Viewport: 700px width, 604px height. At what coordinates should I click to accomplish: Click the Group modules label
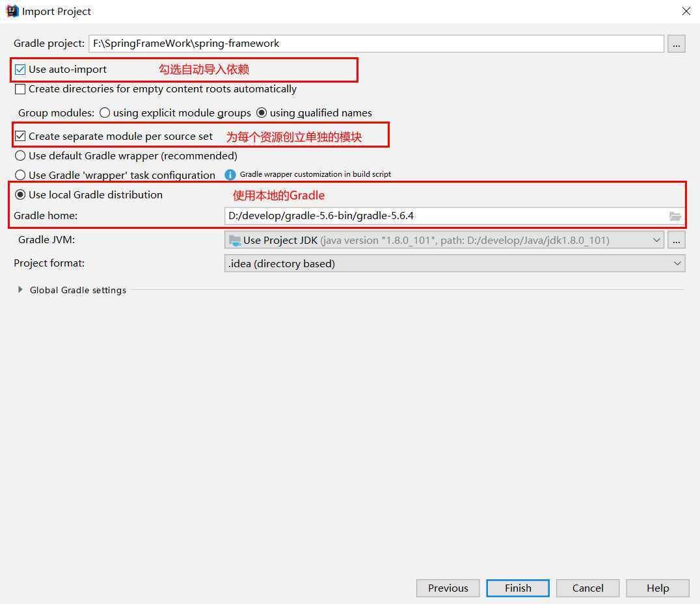pos(56,113)
